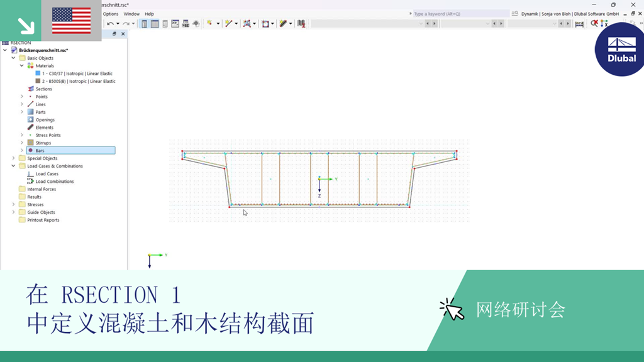
Task: Click the delete results magnifier icon
Action: (594, 23)
